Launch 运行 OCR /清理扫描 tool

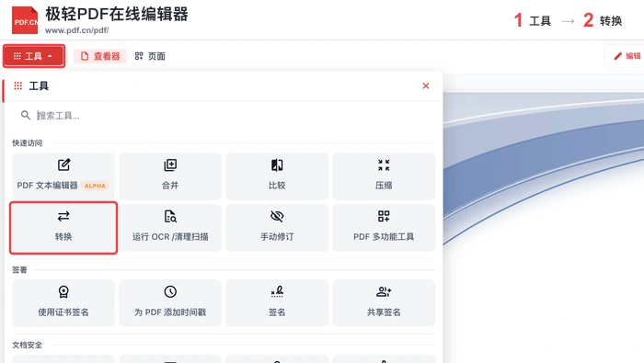(x=170, y=228)
